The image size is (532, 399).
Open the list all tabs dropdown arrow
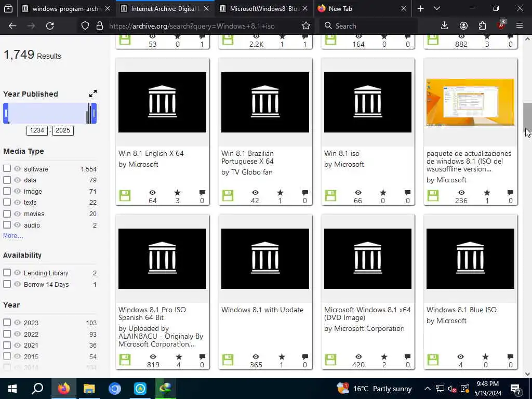click(436, 9)
